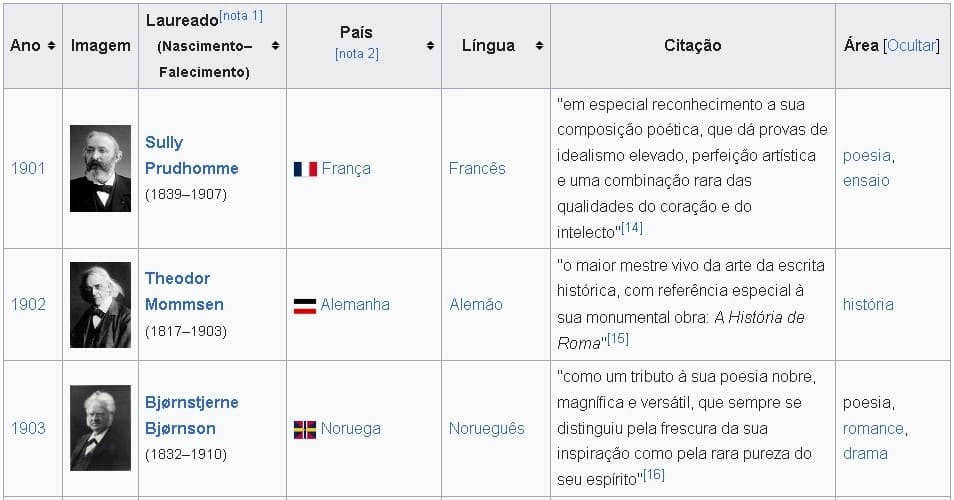Open footnote nota 2 under País
The width and height of the screenshot is (954, 500).
357,54
